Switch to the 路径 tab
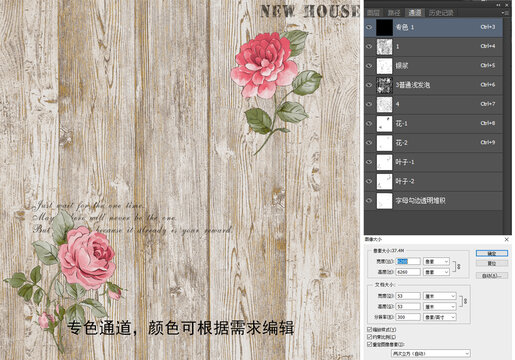This screenshot has width=515, height=360. pos(394,13)
